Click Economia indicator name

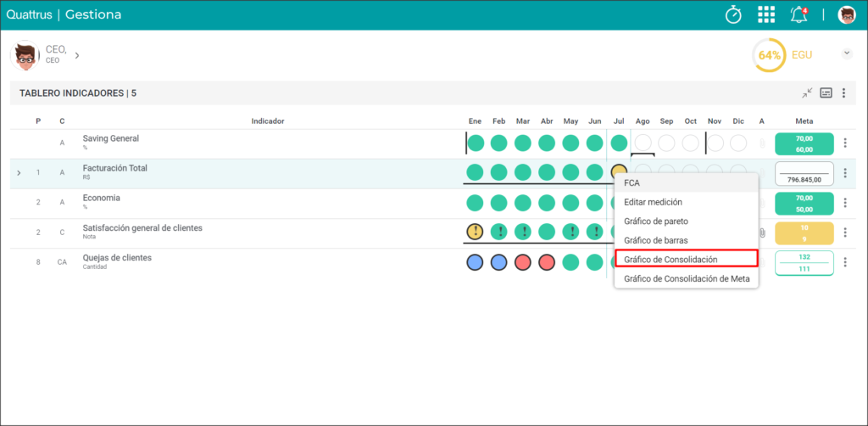(x=102, y=198)
